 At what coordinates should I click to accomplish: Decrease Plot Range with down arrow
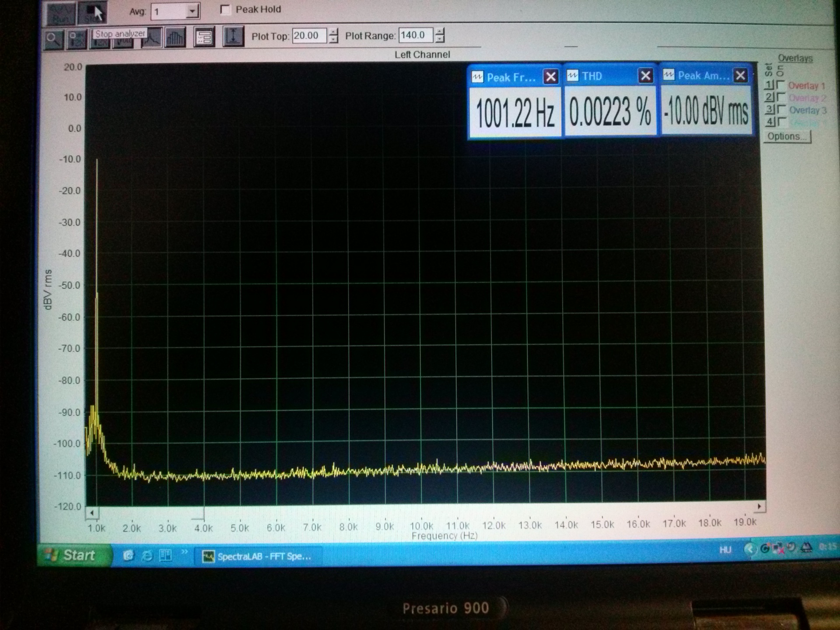click(440, 39)
